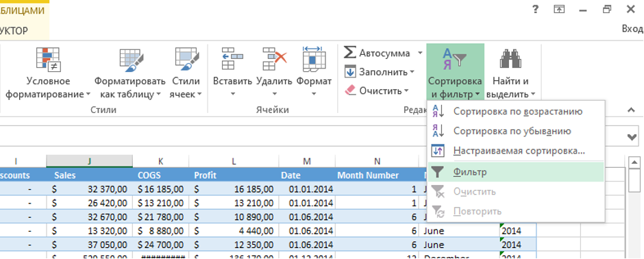Click the Month Number header cell
644x259 pixels.
point(377,175)
